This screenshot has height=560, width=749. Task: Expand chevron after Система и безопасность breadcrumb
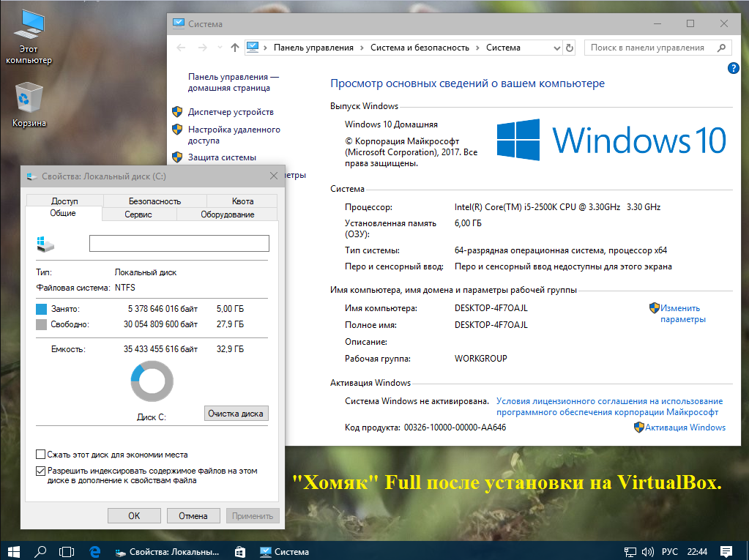click(x=477, y=48)
